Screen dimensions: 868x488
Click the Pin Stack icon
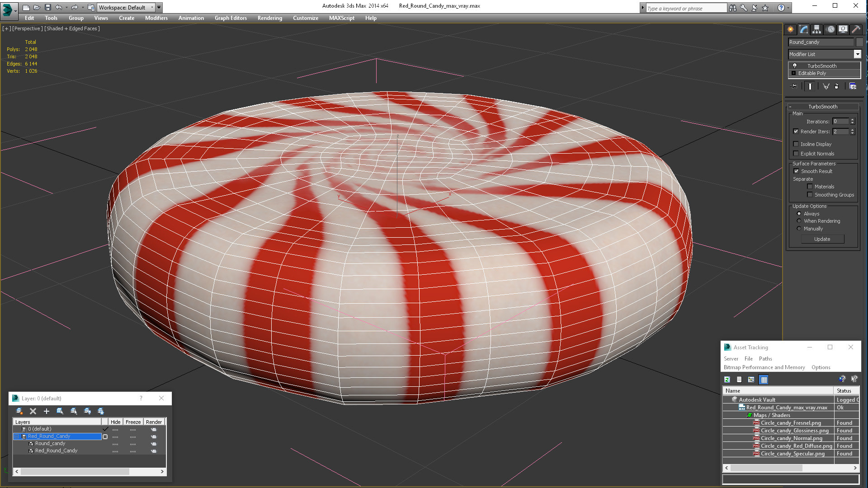794,86
